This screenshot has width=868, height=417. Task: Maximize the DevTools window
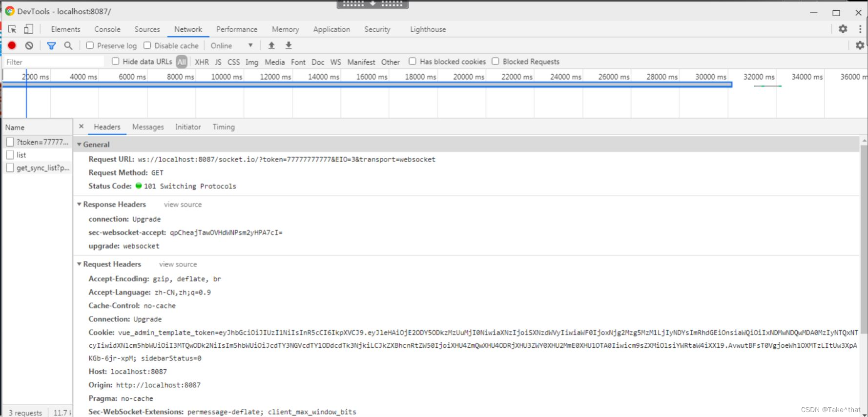click(836, 13)
